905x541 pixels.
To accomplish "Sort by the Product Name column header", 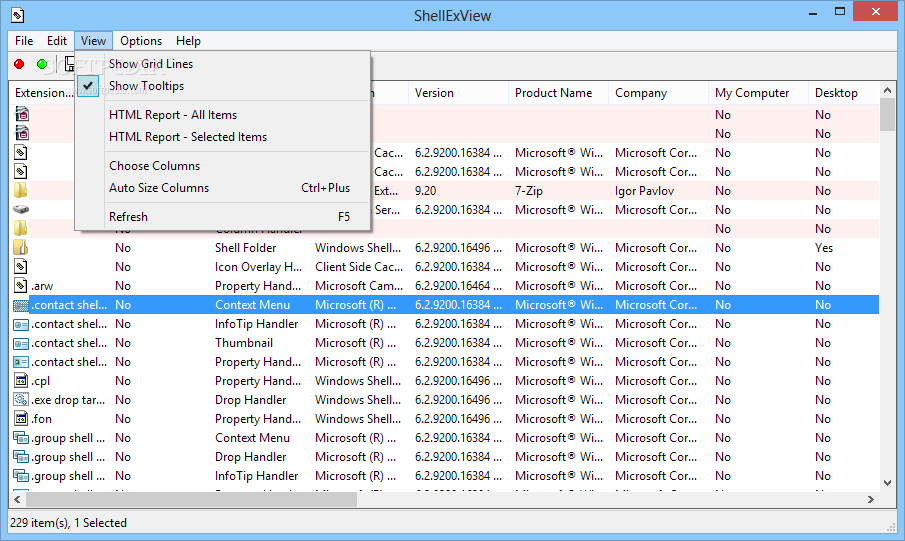I will [558, 93].
